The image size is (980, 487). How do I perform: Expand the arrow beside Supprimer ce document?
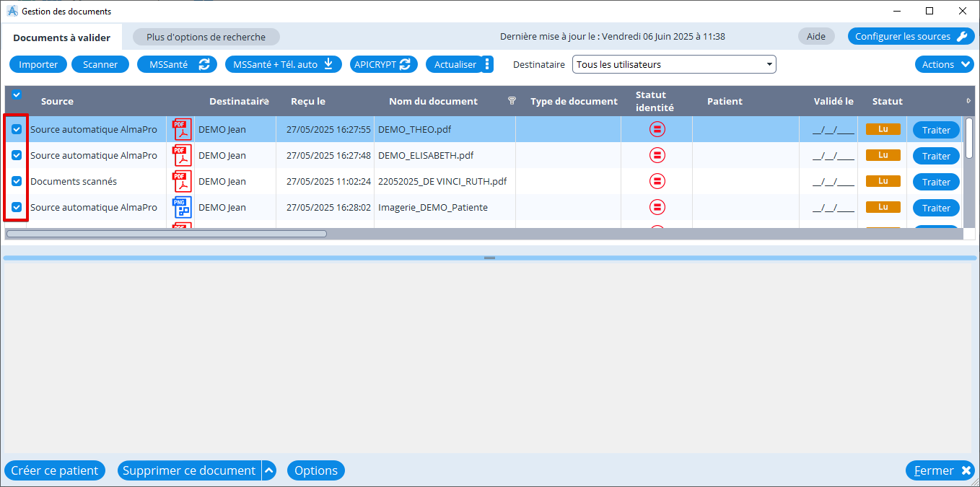pos(268,470)
